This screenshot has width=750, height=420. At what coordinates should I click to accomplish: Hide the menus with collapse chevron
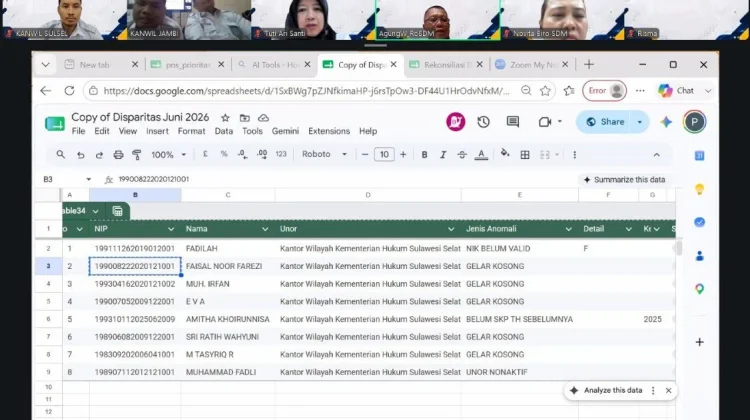pos(656,155)
